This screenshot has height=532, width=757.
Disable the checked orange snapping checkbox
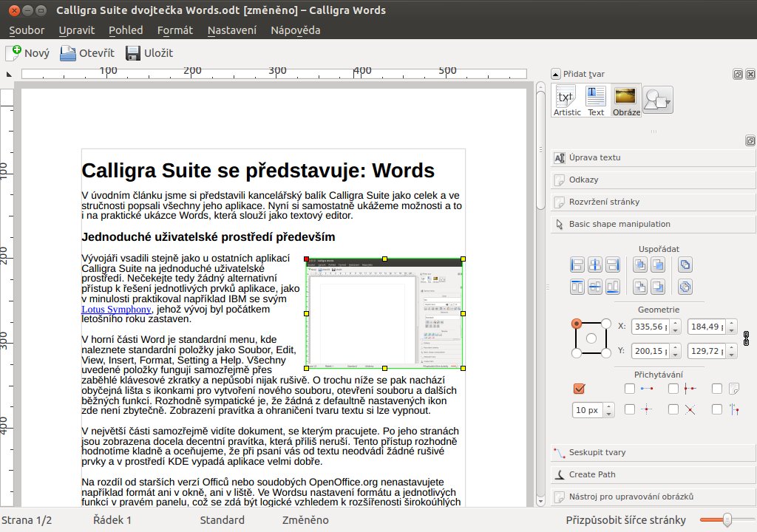click(x=579, y=389)
